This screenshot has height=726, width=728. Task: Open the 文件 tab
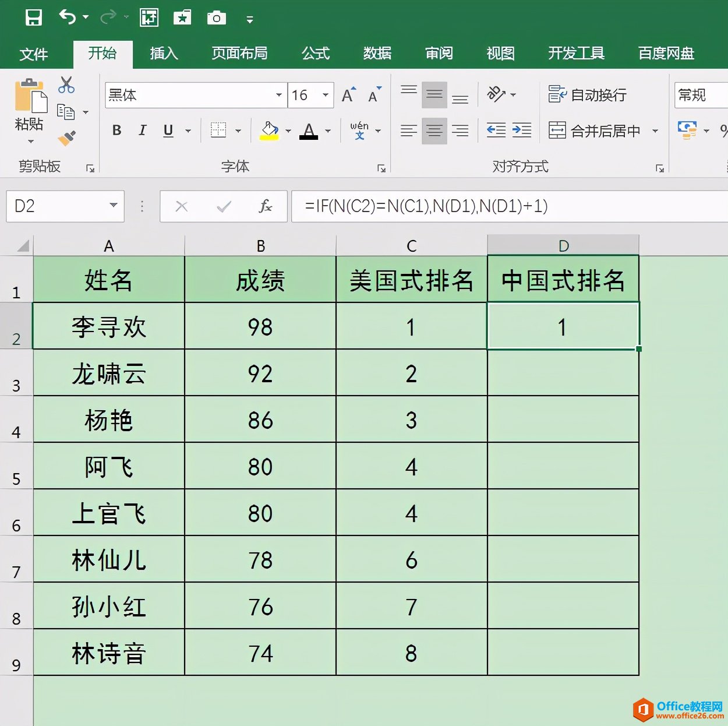click(34, 54)
